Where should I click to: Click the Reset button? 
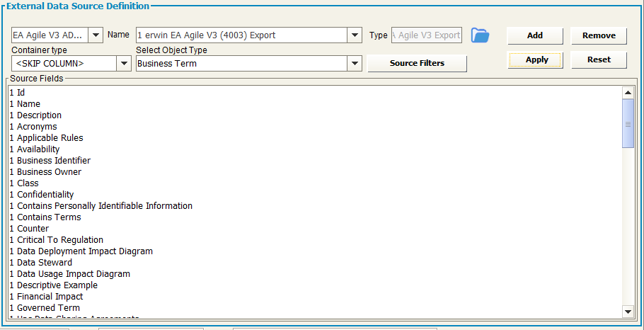(599, 60)
